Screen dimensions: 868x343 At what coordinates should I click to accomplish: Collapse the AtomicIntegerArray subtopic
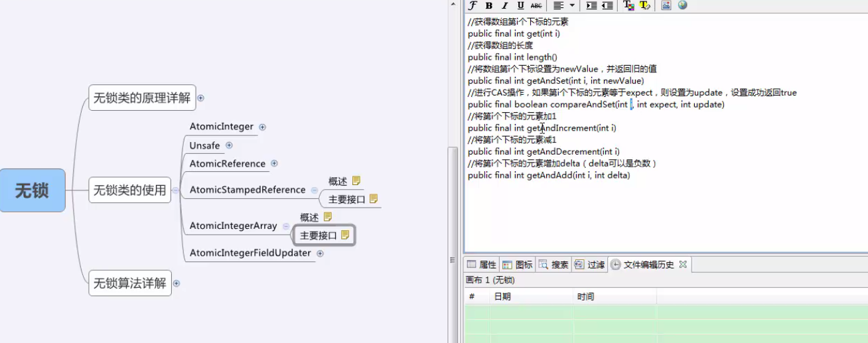pos(286,226)
